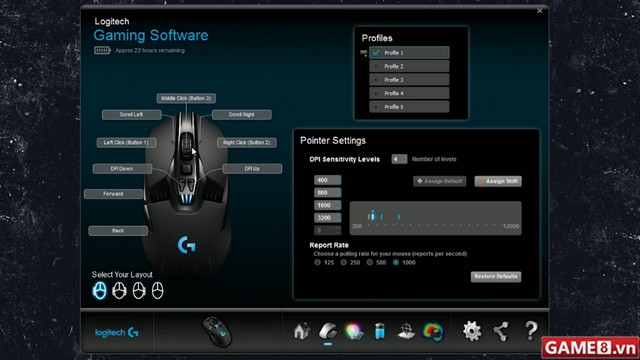Open the input analysis heat map icon
Image resolution: width=640 pixels, height=360 pixels.
[x=433, y=331]
